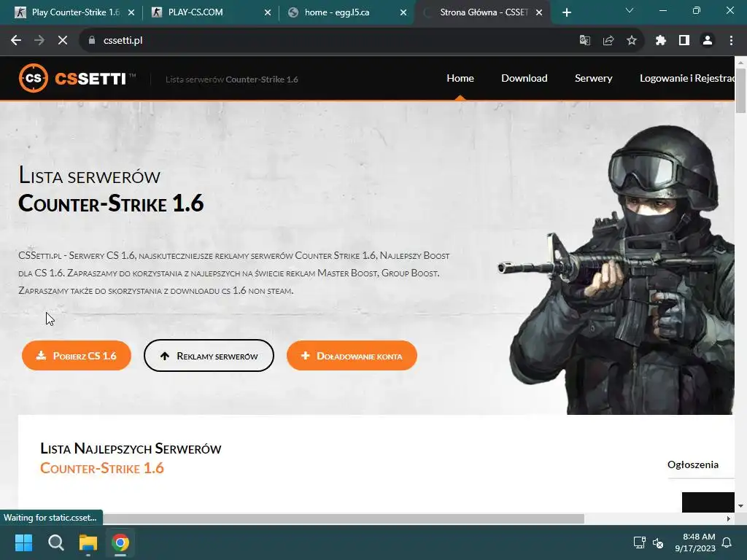747x560 pixels.
Task: Open File Explorer from taskbar
Action: 88,542
